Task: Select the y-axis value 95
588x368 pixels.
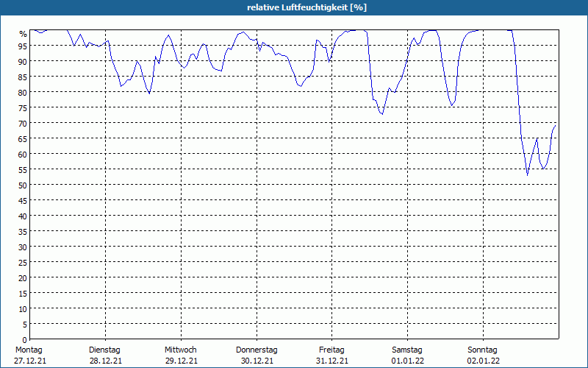Action: click(x=23, y=46)
